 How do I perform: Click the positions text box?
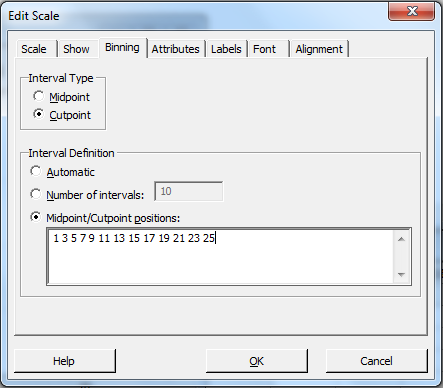(x=220, y=256)
